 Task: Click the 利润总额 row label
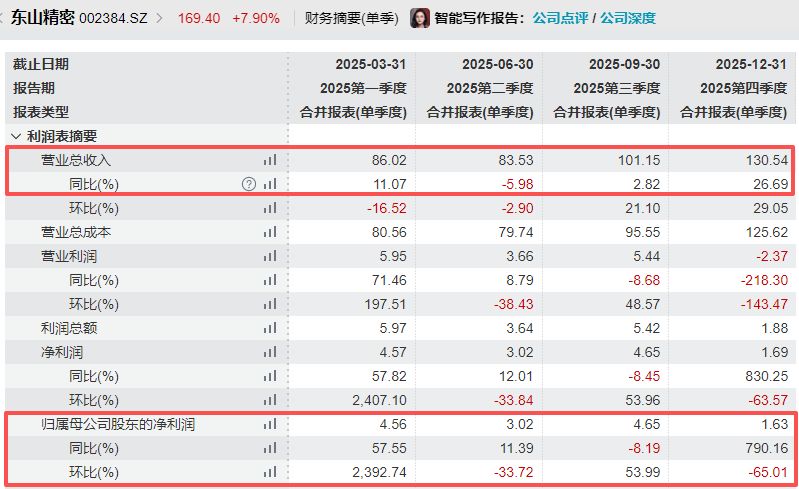69,328
